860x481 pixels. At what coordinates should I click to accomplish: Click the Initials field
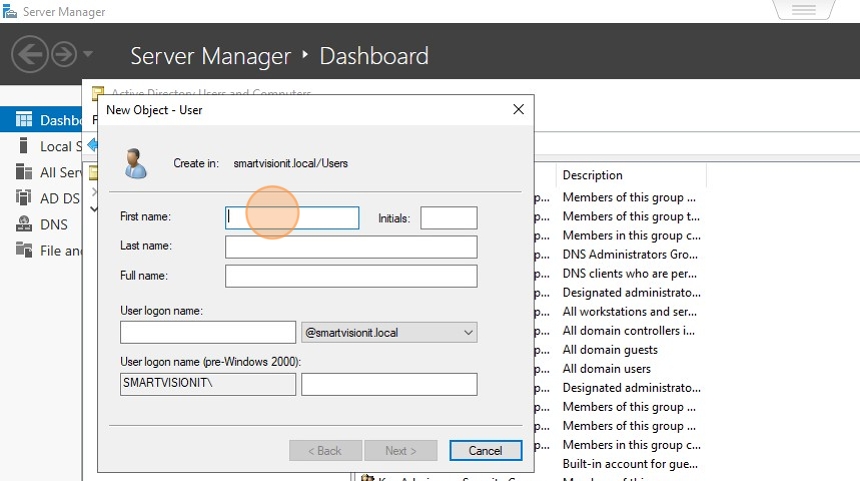(449, 218)
